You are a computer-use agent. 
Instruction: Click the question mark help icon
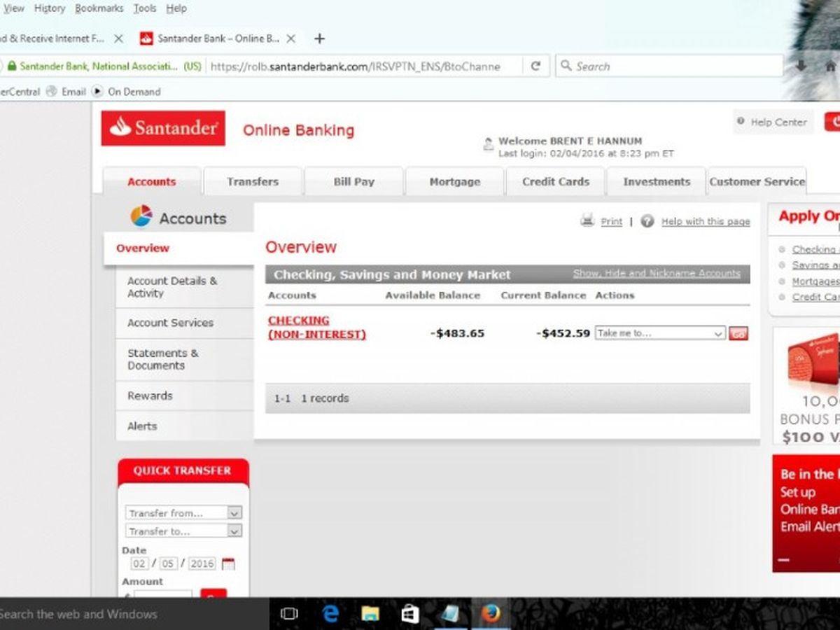click(647, 220)
